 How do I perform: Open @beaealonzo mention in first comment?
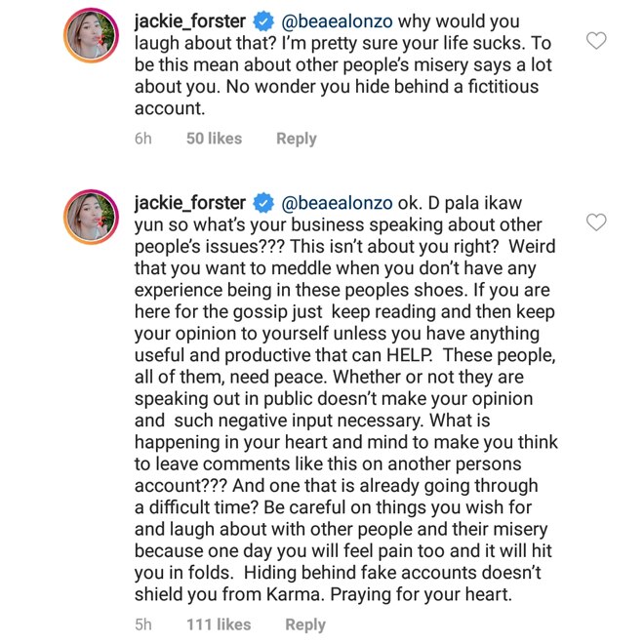click(337, 21)
